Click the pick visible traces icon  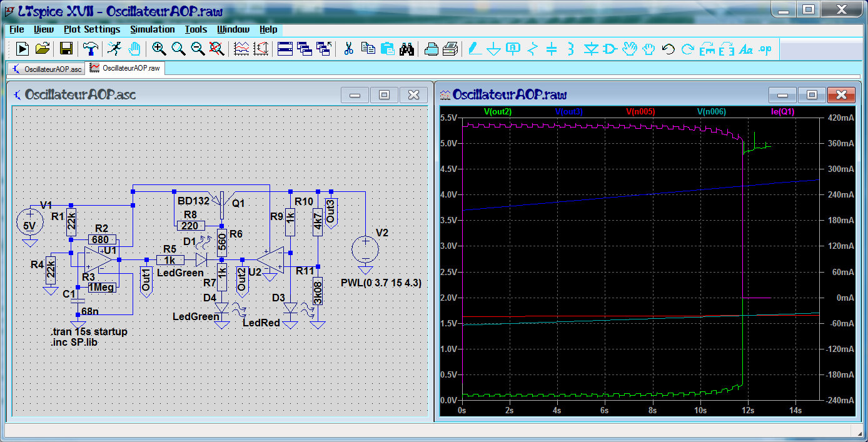click(241, 48)
